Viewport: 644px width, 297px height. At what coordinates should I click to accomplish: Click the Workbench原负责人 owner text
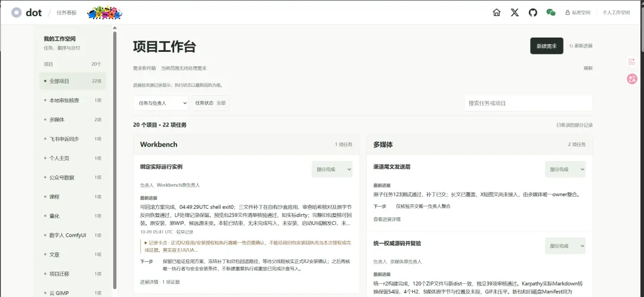click(x=178, y=185)
